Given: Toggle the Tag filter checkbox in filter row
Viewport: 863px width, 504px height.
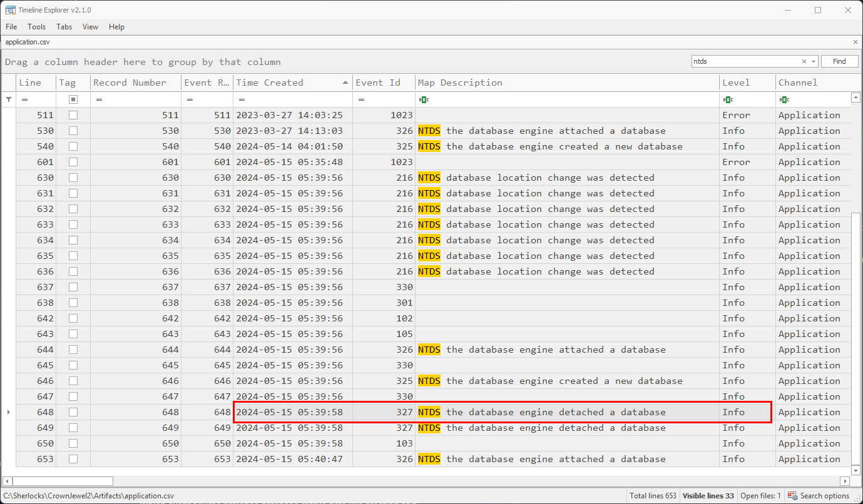Looking at the screenshot, I should coord(73,99).
